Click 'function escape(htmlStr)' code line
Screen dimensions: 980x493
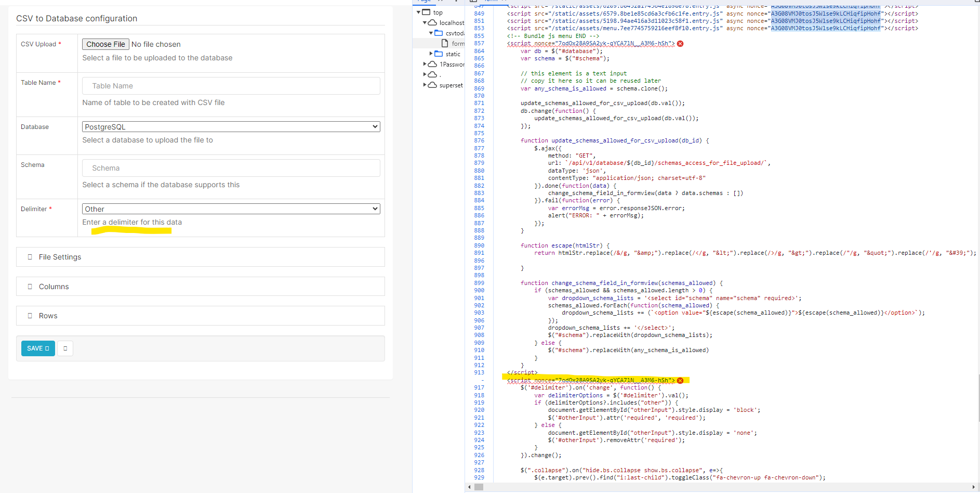[x=565, y=245]
